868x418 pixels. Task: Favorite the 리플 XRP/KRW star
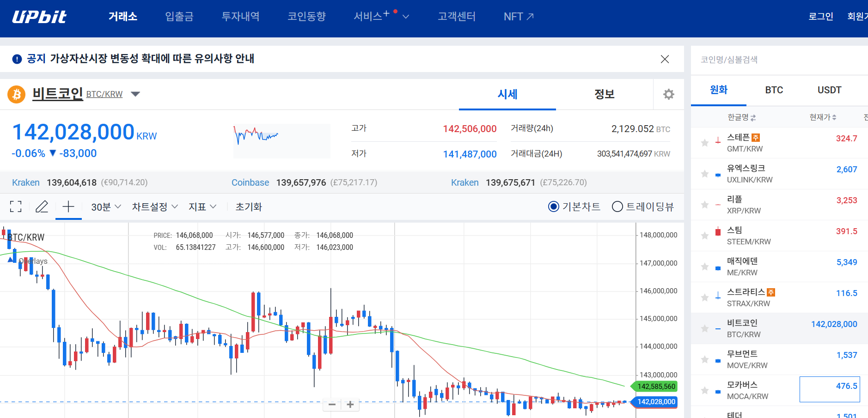705,205
